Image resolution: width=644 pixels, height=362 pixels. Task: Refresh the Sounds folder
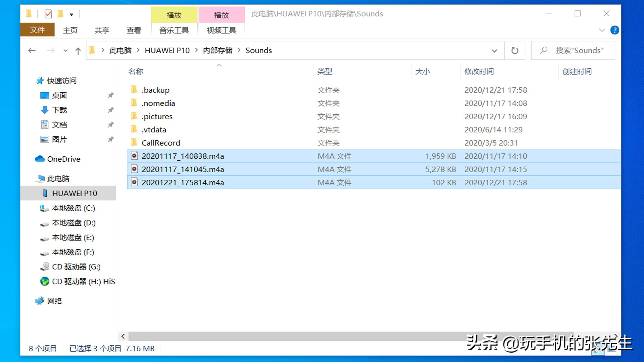click(515, 51)
